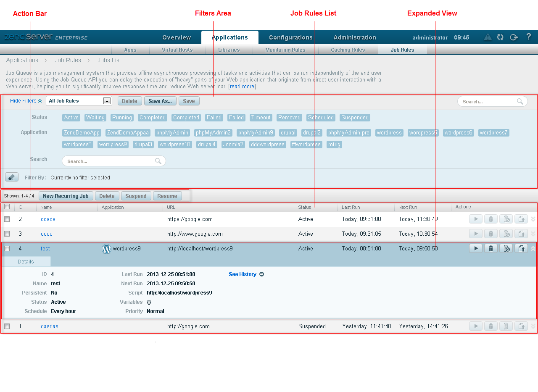Viewport: 538px width, 392px height.
Task: Collapse the expanded 'test' row chevron
Action: [533, 248]
